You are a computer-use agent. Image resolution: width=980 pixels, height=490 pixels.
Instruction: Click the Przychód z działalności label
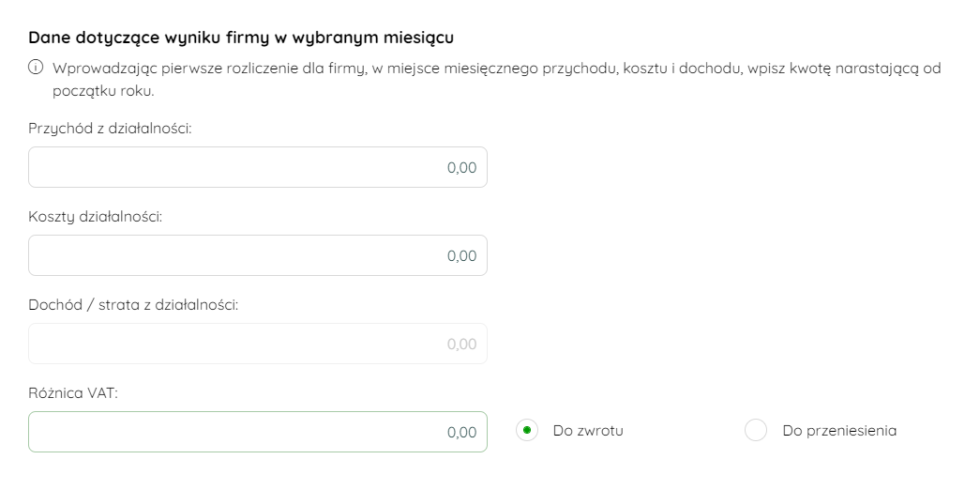tap(110, 129)
